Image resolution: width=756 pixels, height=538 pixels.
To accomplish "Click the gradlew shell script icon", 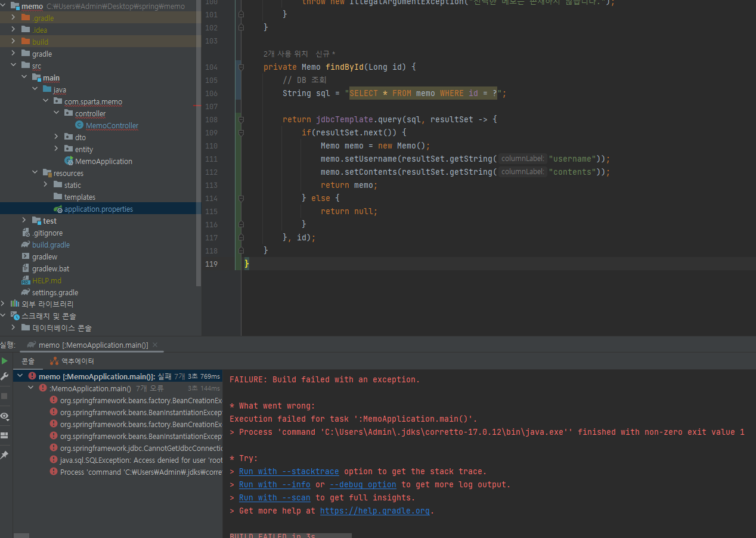I will [26, 256].
